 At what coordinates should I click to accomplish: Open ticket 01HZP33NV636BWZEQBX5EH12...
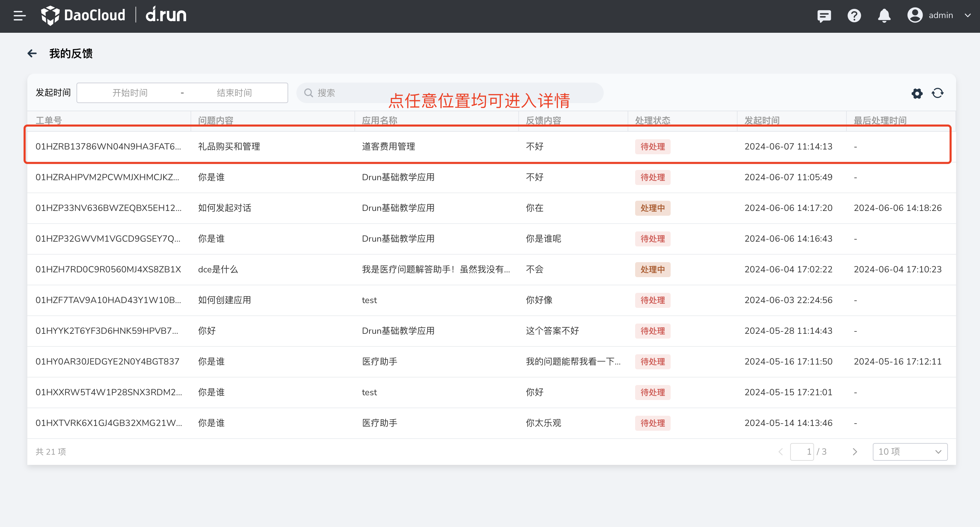pos(109,208)
